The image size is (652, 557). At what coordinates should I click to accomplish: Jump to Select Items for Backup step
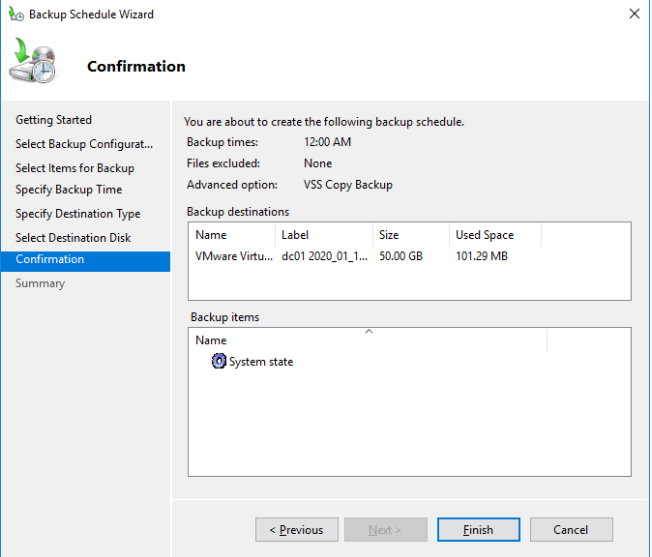[75, 168]
